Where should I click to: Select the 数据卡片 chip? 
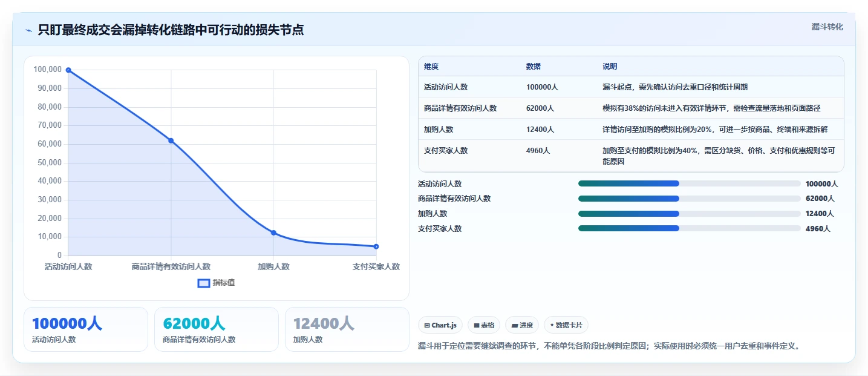point(566,325)
